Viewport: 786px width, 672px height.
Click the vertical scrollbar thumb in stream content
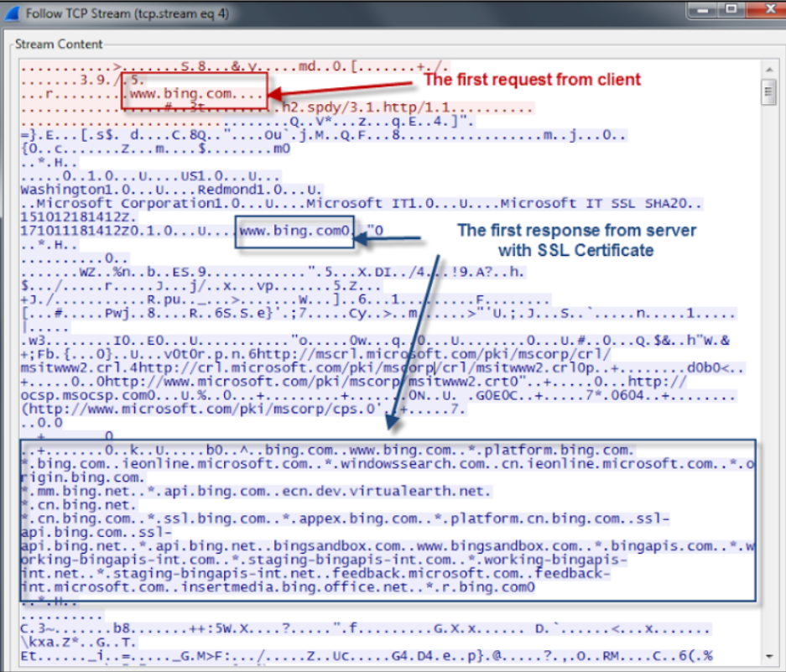768,91
